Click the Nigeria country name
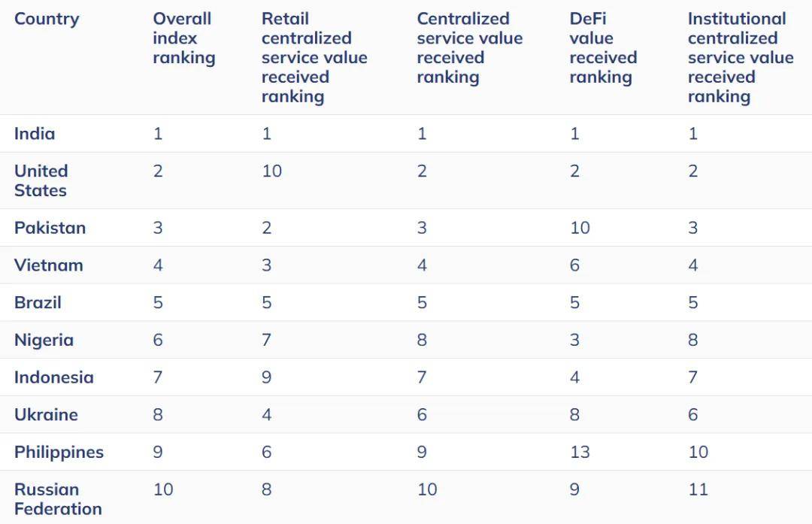Image resolution: width=812 pixels, height=524 pixels. 44,340
